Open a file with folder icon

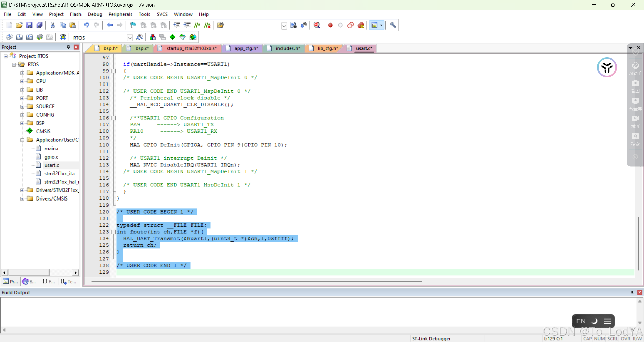click(x=19, y=25)
